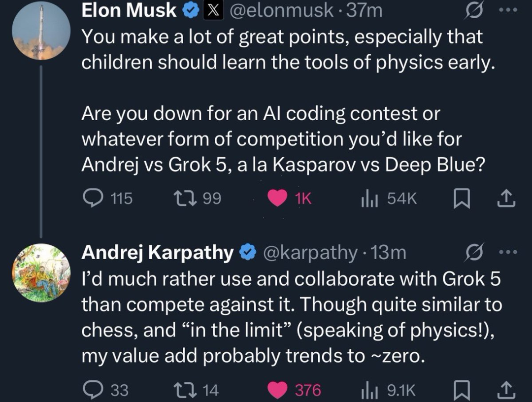Viewport: 532px width, 402px height.
Task: Unlike Elon Musk's tweet
Action: (x=278, y=198)
